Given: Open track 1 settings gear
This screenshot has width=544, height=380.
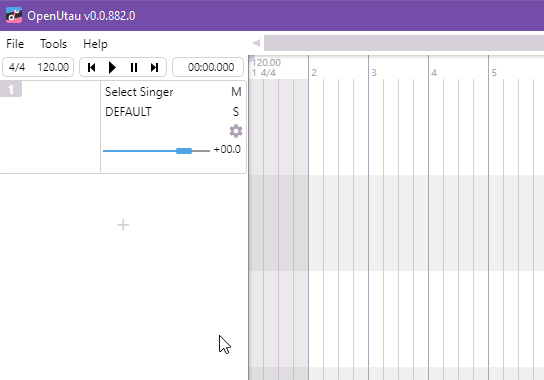Looking at the screenshot, I should click(236, 131).
